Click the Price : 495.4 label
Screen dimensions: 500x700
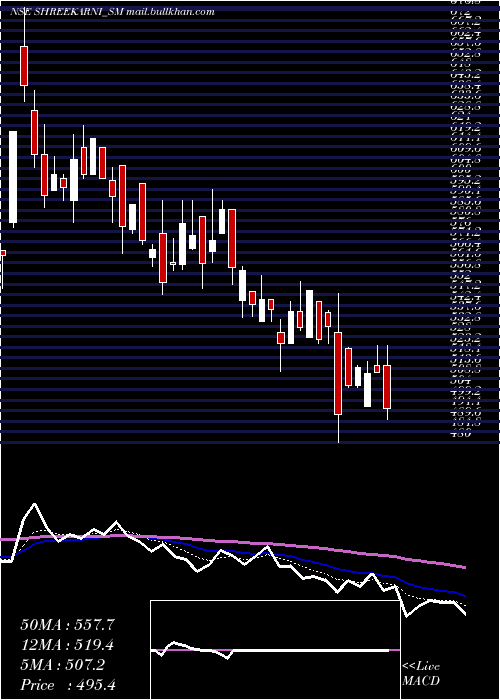[x=69, y=685]
